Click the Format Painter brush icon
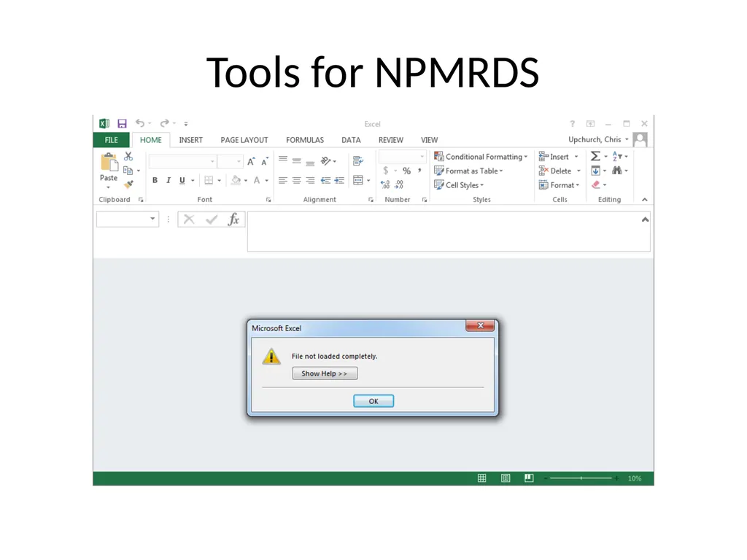This screenshot has width=747, height=560. (128, 184)
